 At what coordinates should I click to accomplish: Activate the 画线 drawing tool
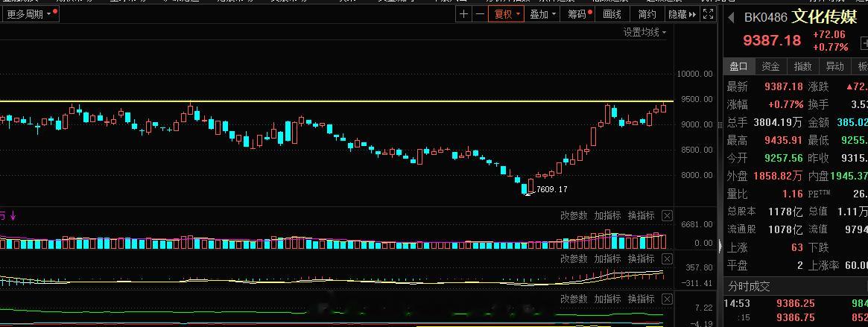pyautogui.click(x=612, y=14)
